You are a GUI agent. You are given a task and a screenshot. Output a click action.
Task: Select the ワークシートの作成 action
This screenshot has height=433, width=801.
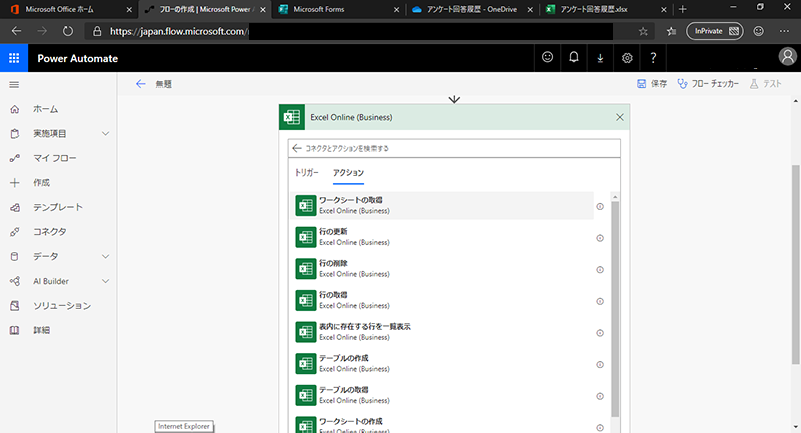[x=442, y=425]
